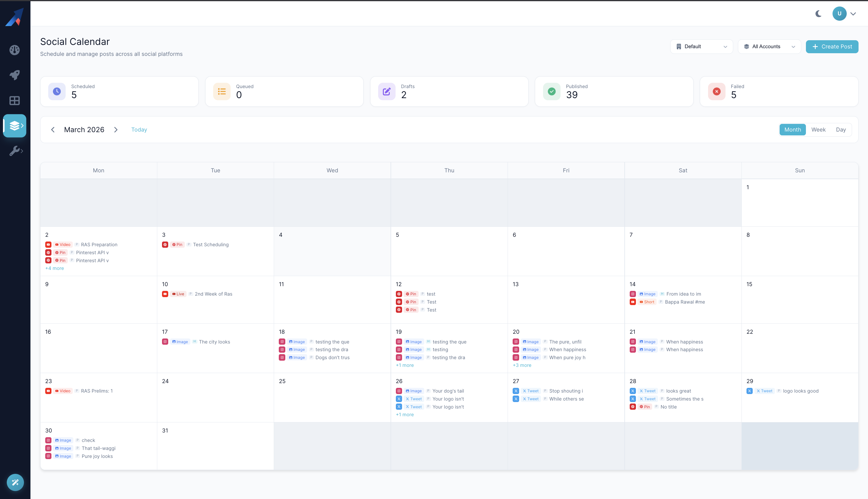868x499 pixels.
Task: Switch to the Week view tab
Action: [x=818, y=129]
